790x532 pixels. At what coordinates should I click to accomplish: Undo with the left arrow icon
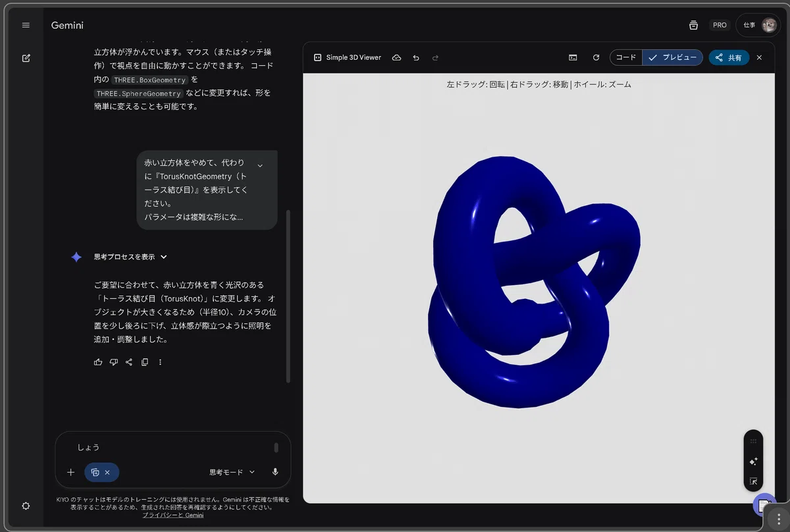tap(416, 57)
